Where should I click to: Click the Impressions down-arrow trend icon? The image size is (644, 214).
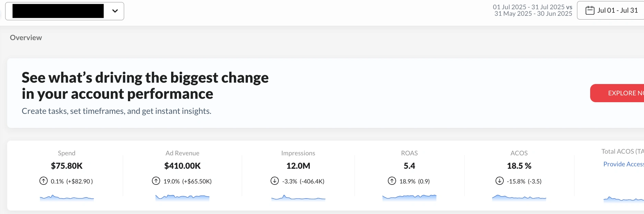275,181
